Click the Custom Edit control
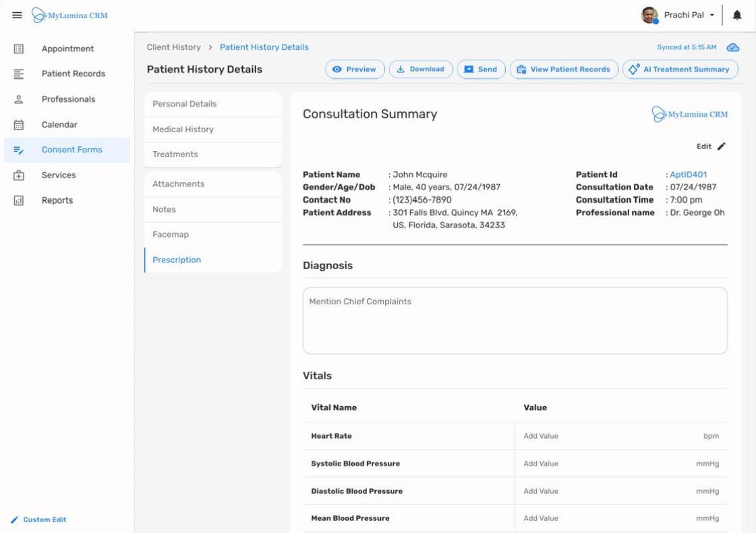Viewport: 756px width, 533px height. coord(38,520)
